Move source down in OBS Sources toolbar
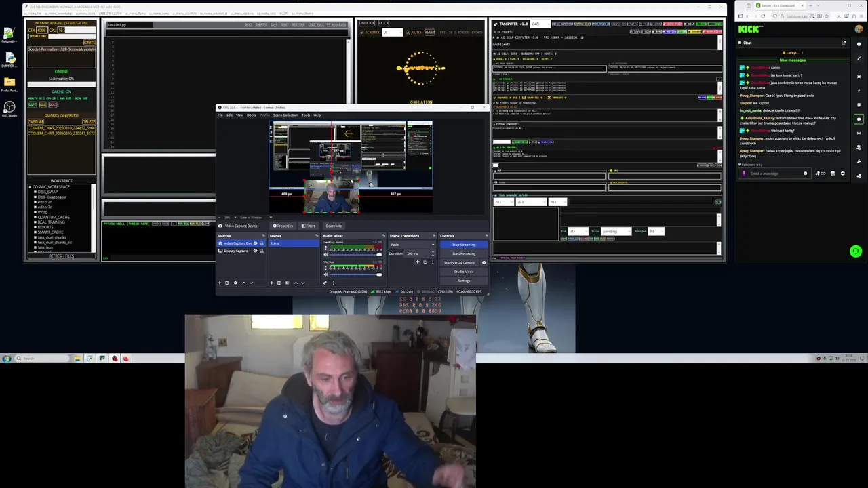The width and height of the screenshot is (868, 488). point(251,283)
